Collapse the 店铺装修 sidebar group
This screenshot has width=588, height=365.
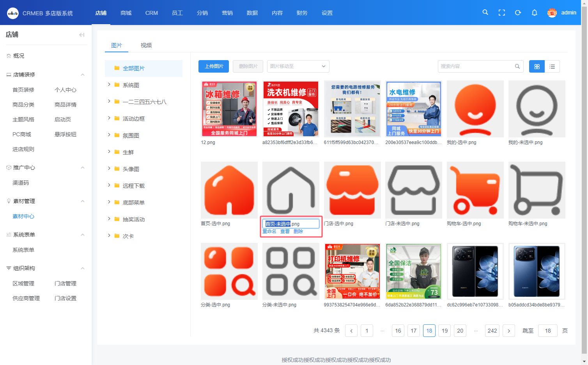(83, 75)
